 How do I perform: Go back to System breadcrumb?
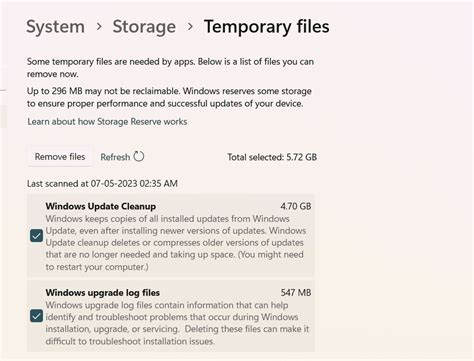point(55,27)
